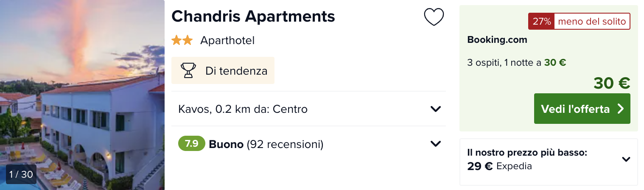
Task: Click the trophy icon beside Di tendenza
Action: pyautogui.click(x=188, y=70)
